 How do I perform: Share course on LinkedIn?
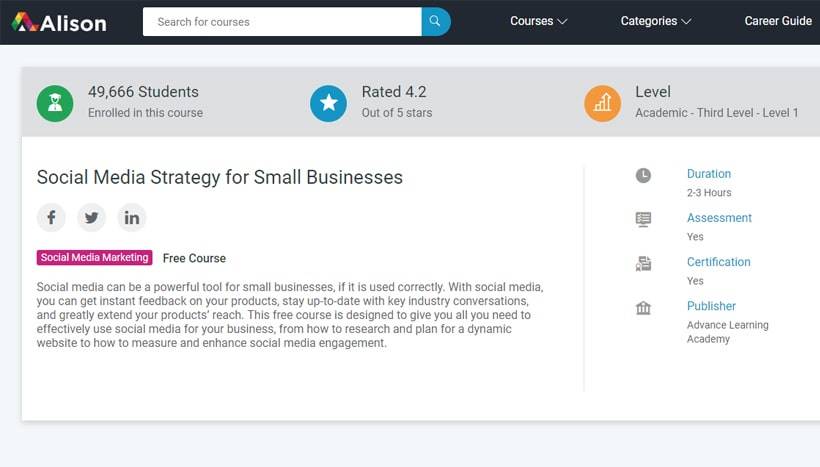click(132, 217)
